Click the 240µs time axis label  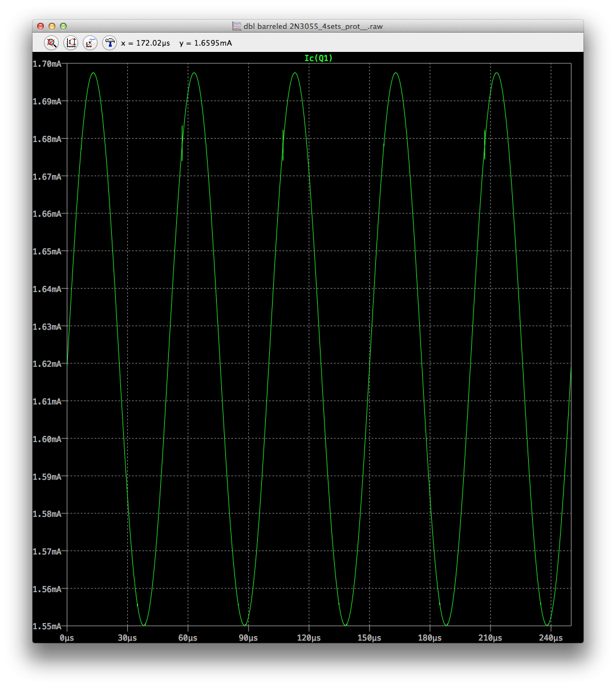point(550,638)
